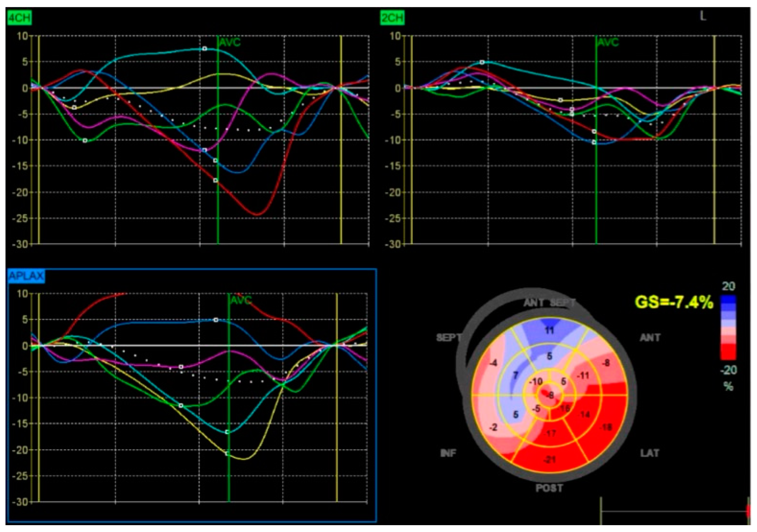Click the apical cap center of bull's-eye
757x532 pixels.
coord(550,395)
